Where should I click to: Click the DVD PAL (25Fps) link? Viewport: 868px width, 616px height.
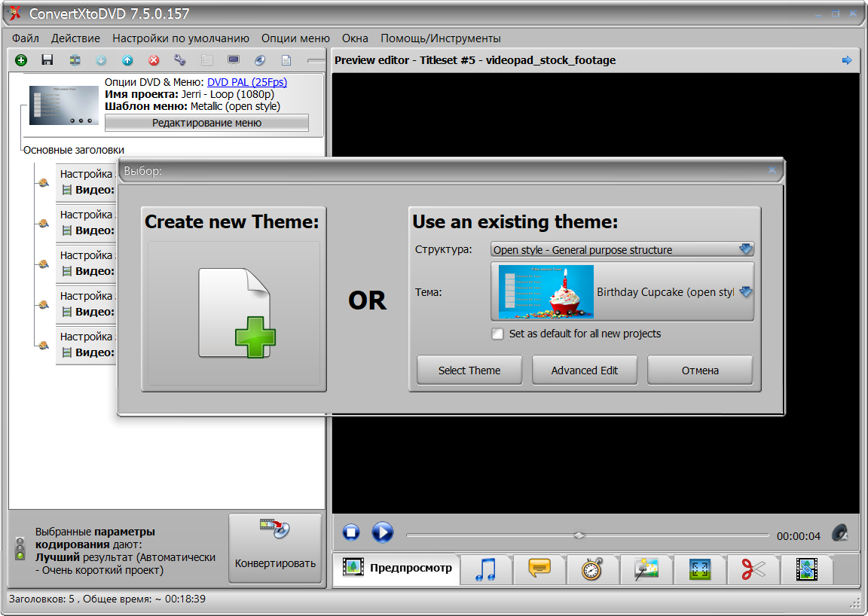coord(247,82)
